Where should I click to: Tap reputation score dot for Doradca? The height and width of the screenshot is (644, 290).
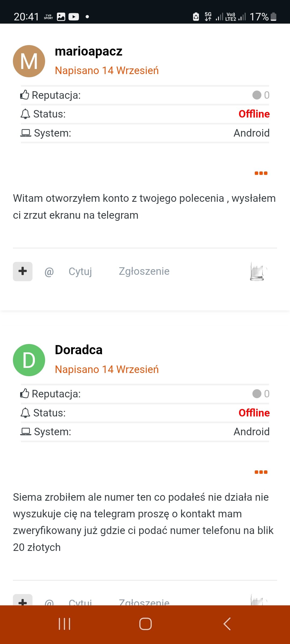(x=257, y=394)
